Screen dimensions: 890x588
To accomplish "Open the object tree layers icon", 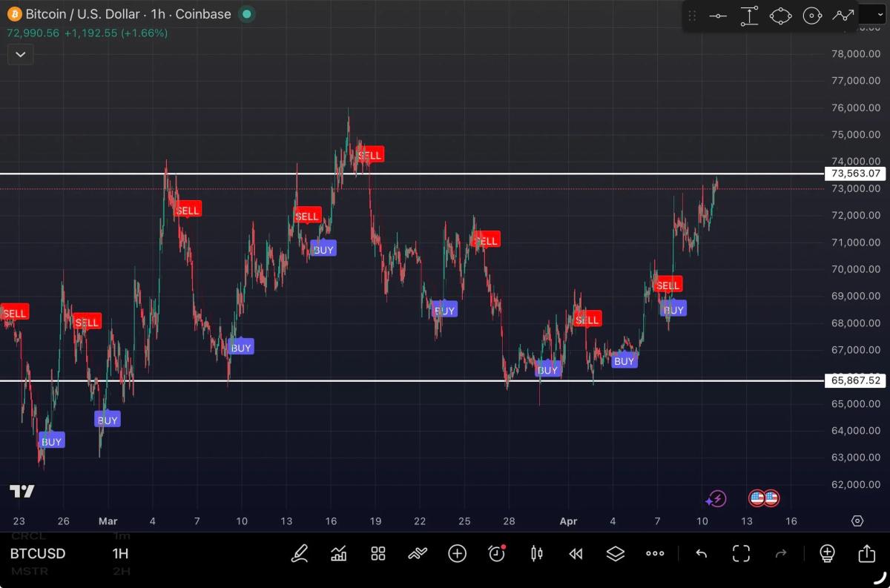I will point(615,553).
